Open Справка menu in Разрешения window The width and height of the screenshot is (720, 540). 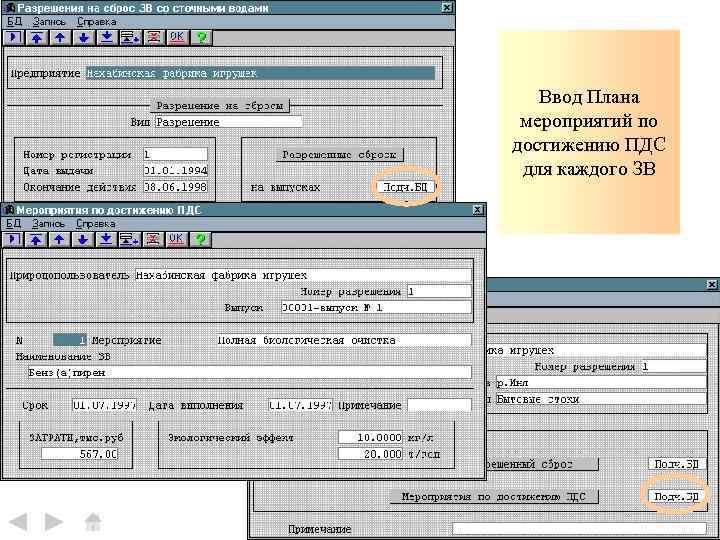pos(96,22)
